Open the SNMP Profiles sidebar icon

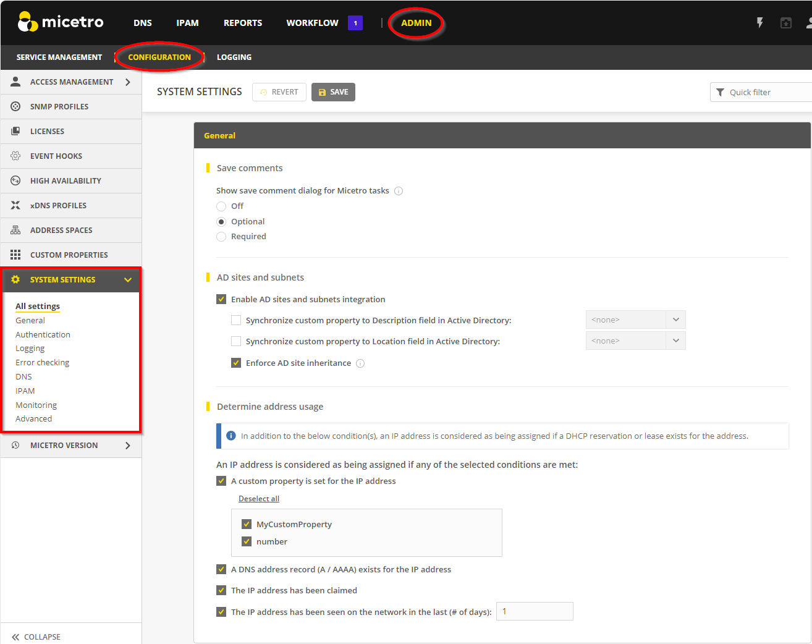coord(15,106)
